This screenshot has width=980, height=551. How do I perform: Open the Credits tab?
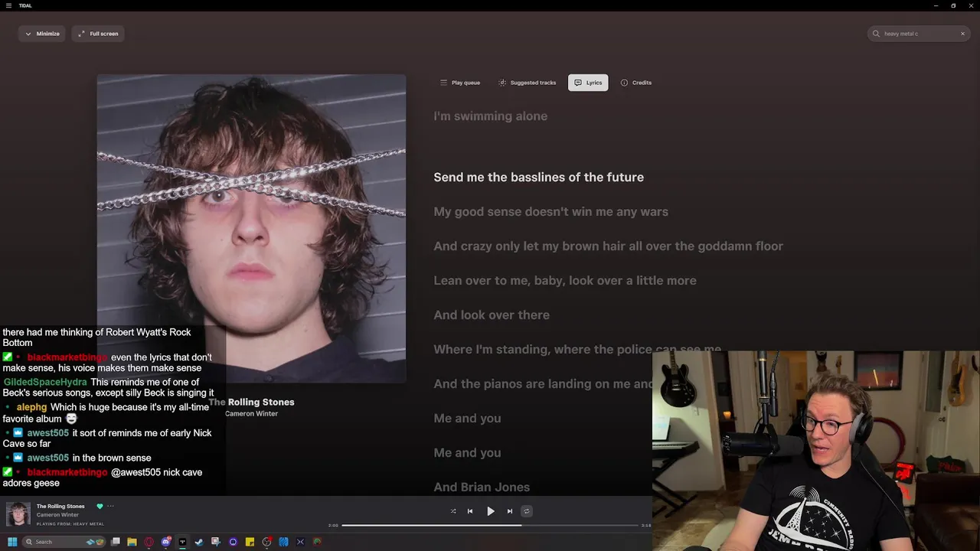point(636,83)
